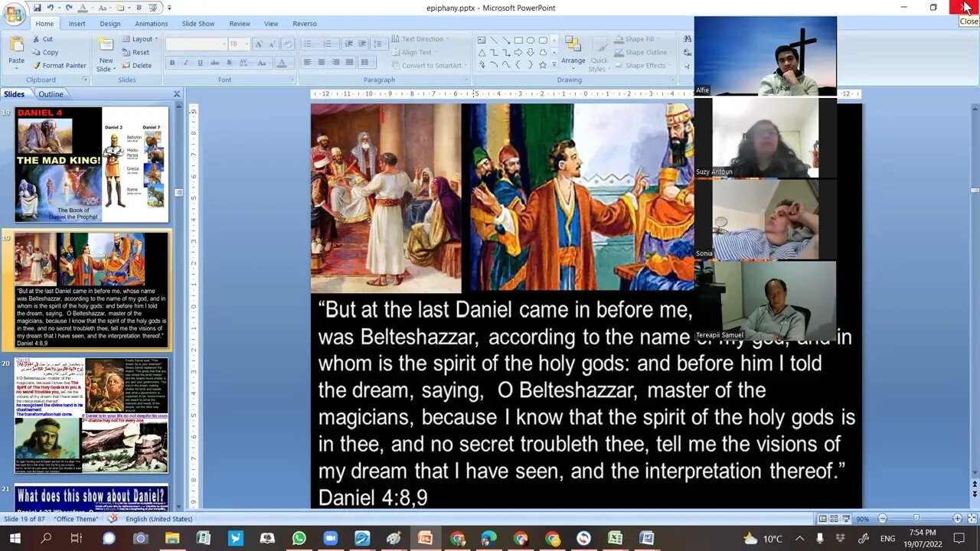Toggle text shadow
This screenshot has width=980, height=551.
(229, 63)
